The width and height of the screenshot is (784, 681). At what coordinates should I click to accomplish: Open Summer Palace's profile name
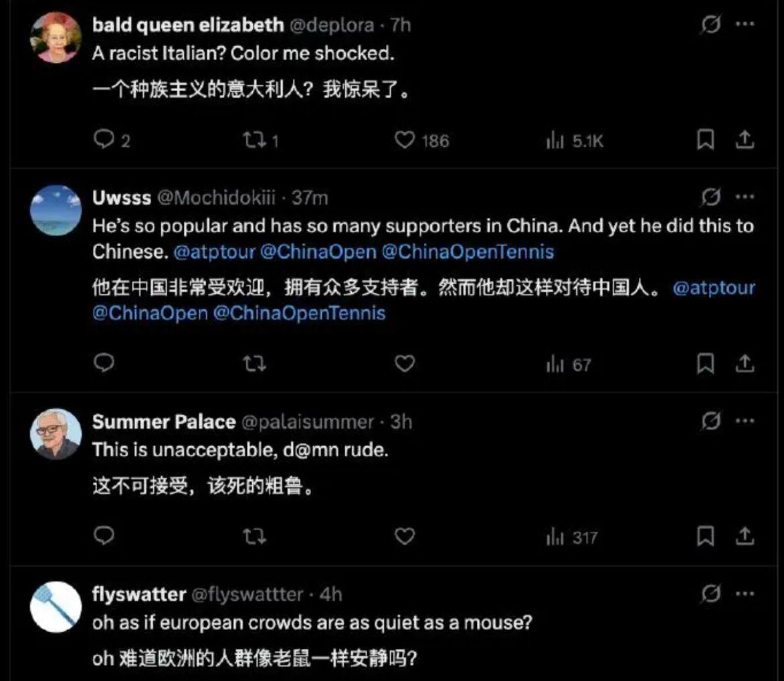[x=164, y=421]
